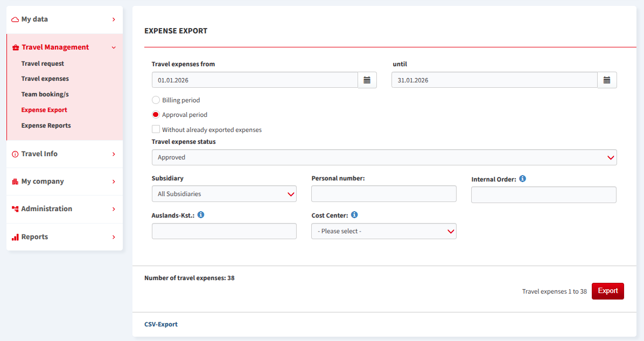Select Expense Export menu entry
644x341 pixels.
(x=44, y=110)
